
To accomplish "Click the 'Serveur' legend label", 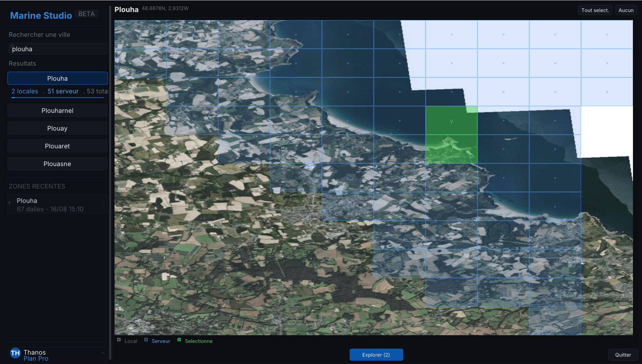I will [x=161, y=341].
